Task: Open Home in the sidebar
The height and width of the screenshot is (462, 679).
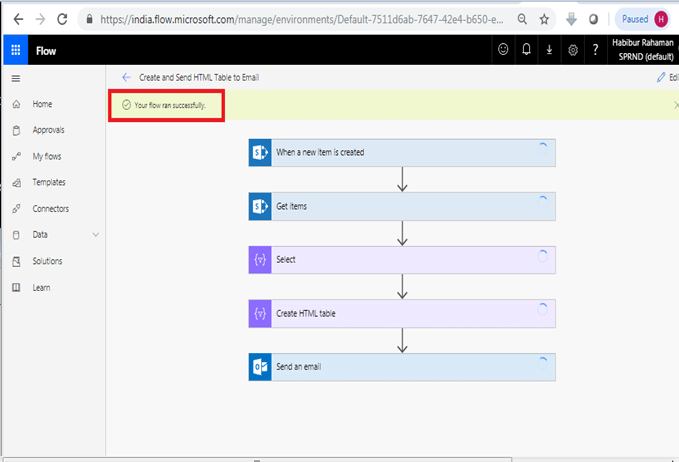Action: click(x=42, y=104)
